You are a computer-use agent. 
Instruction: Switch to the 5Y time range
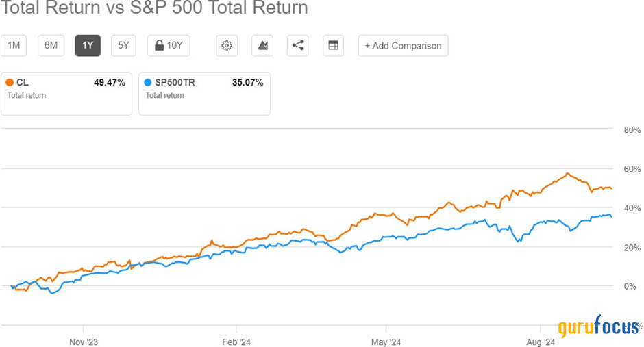pos(123,46)
